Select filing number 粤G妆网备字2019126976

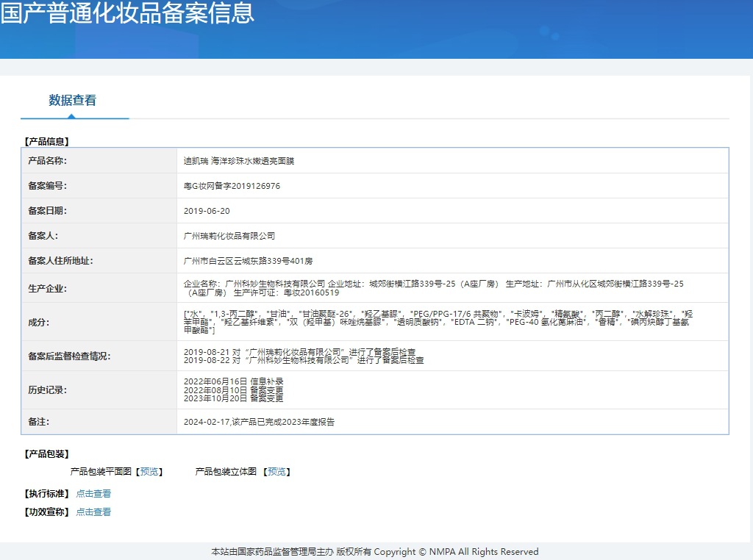tap(232, 186)
